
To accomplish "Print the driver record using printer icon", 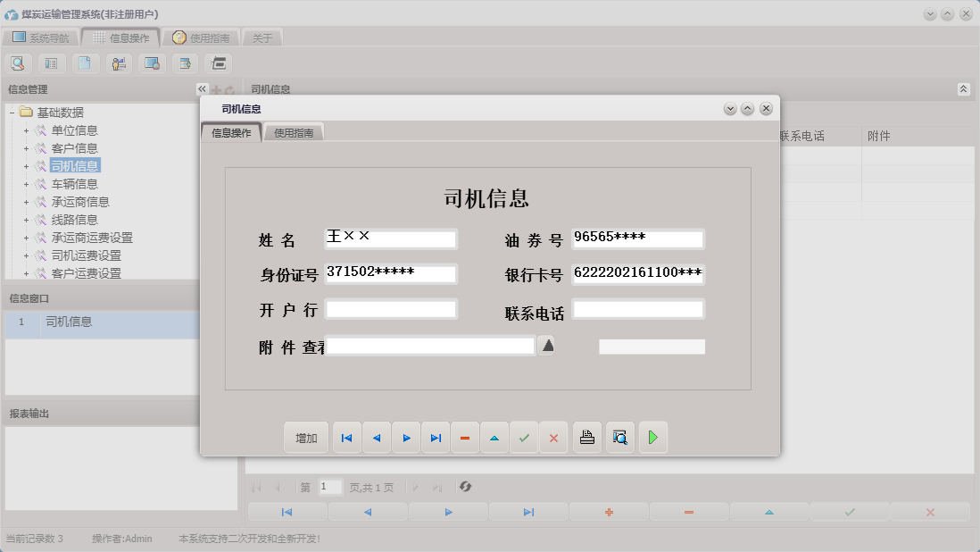I will tap(586, 437).
